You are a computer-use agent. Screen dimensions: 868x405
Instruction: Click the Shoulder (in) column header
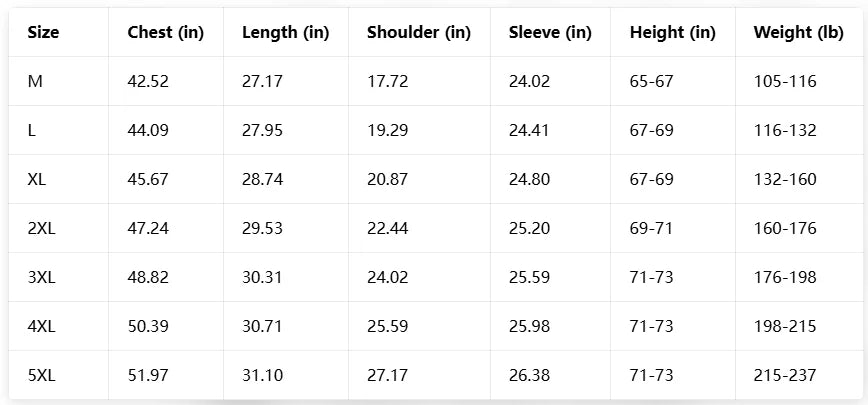[418, 32]
